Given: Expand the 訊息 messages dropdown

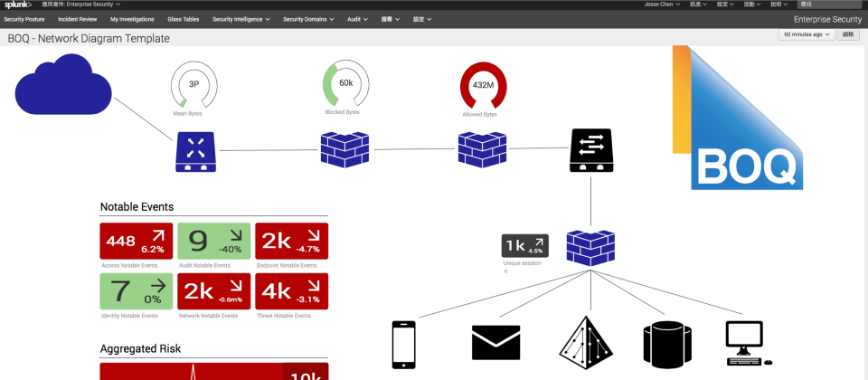Looking at the screenshot, I should [697, 4].
